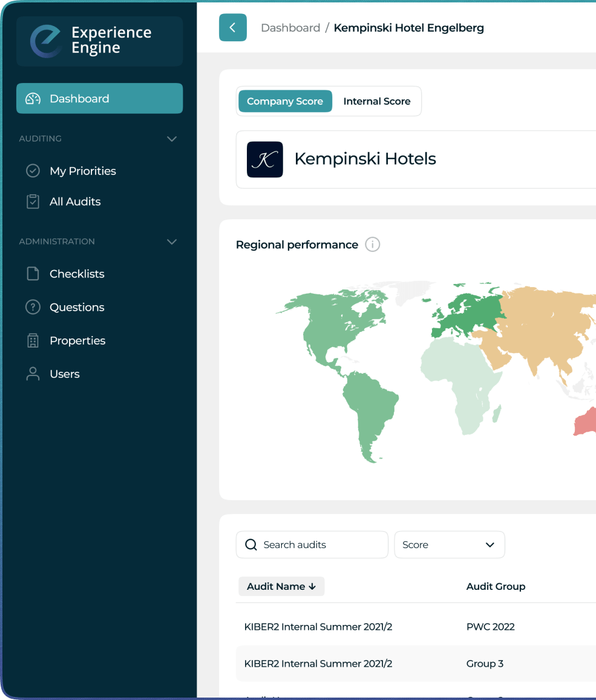Switch to Internal Score view

[376, 101]
